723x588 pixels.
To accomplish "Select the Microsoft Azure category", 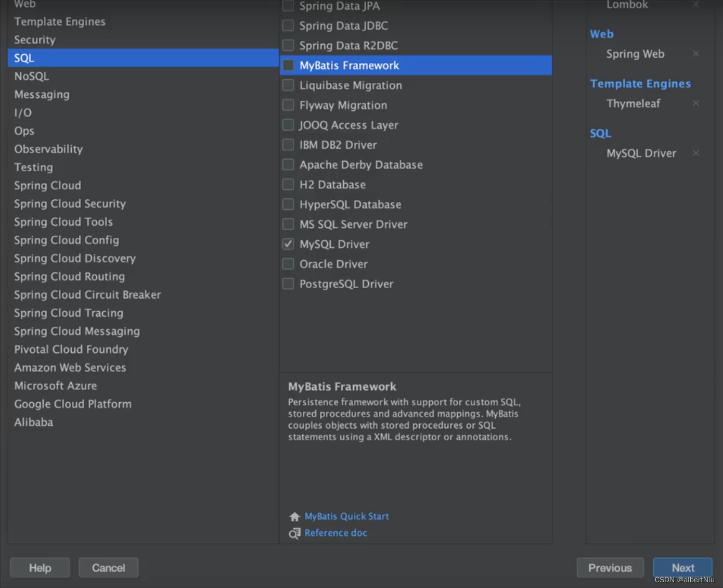I will pyautogui.click(x=143, y=386).
